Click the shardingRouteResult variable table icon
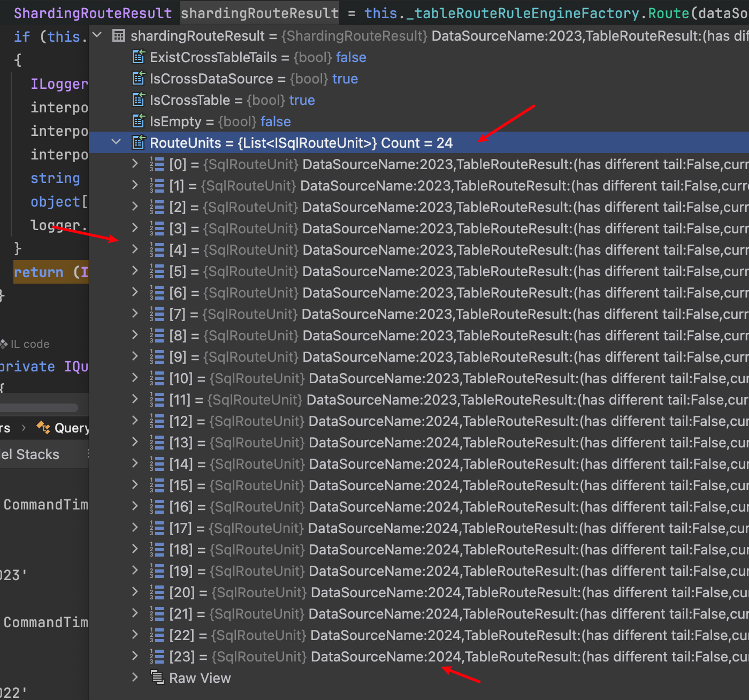Viewport: 749px width, 700px height. coord(119,36)
